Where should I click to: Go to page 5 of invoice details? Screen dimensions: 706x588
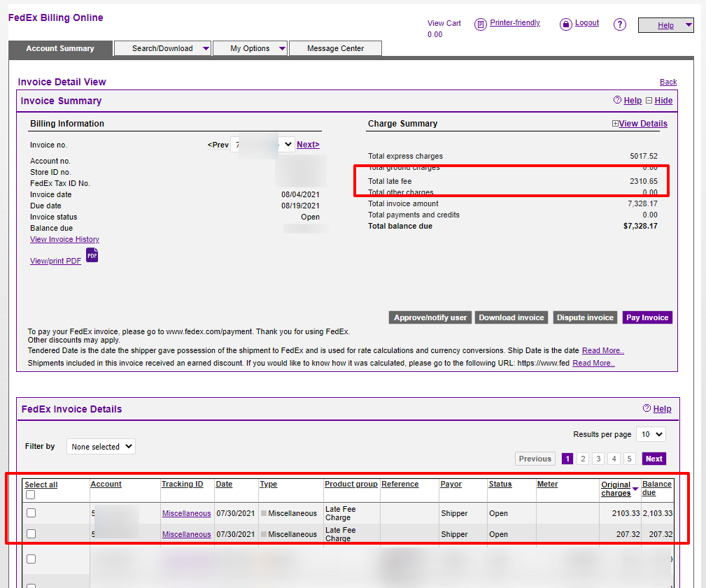point(629,459)
